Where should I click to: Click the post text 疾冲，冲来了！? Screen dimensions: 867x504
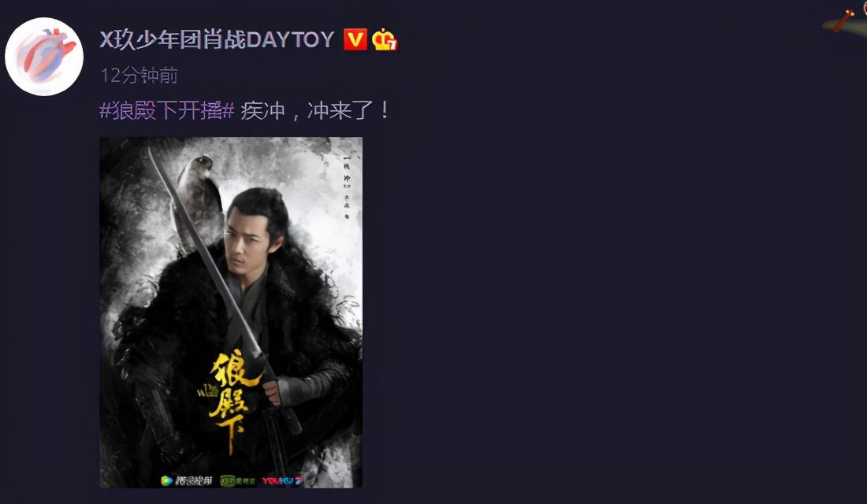click(x=315, y=110)
